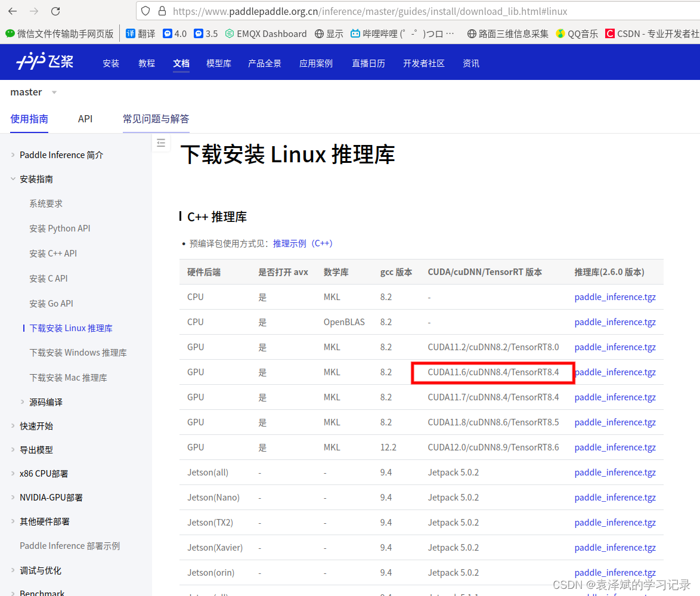Click the 飞桨 PaddlePaddle logo
700x596 pixels.
click(x=45, y=61)
